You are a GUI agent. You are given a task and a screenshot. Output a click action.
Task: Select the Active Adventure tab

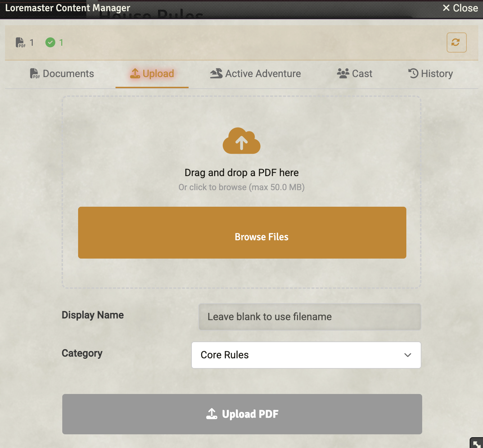pyautogui.click(x=255, y=73)
